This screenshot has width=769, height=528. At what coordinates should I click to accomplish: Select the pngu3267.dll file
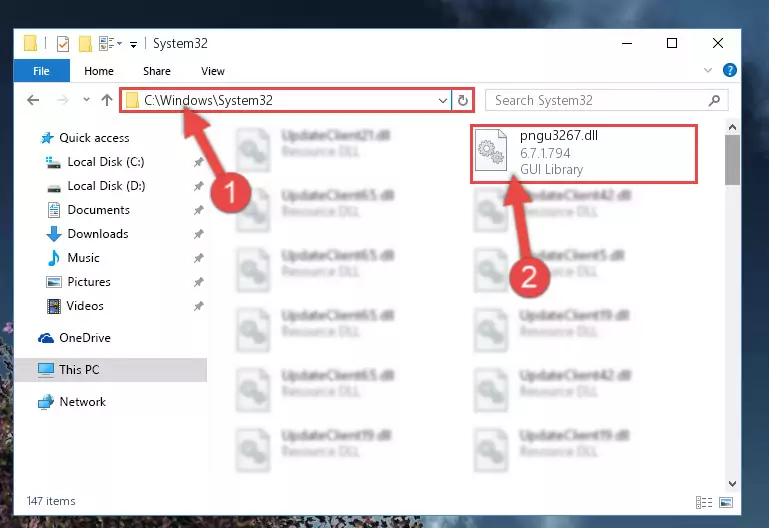[584, 153]
